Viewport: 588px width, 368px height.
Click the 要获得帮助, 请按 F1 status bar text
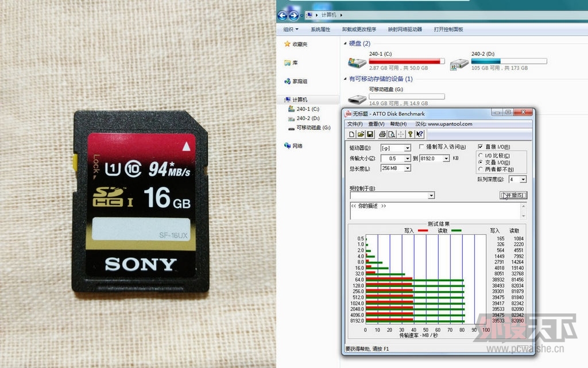click(367, 349)
